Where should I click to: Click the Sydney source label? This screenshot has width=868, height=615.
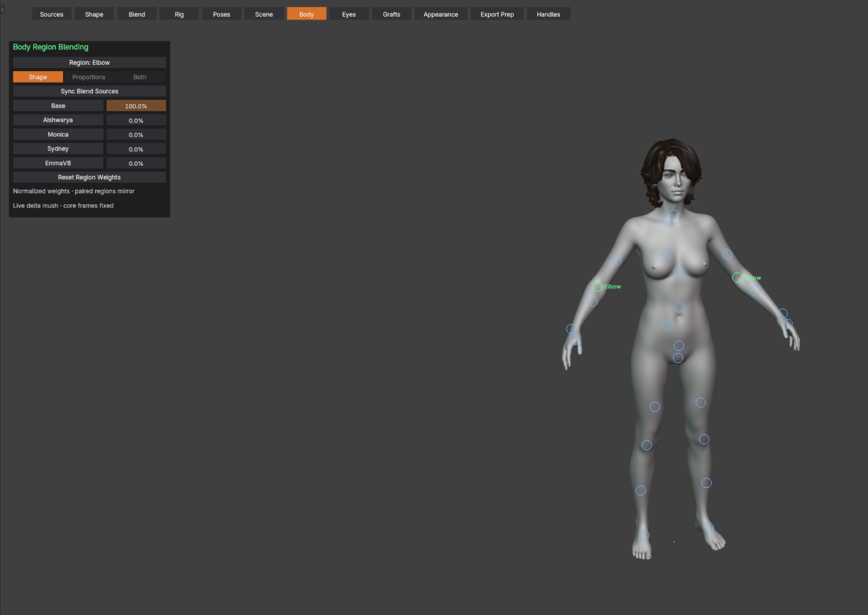pyautogui.click(x=58, y=149)
